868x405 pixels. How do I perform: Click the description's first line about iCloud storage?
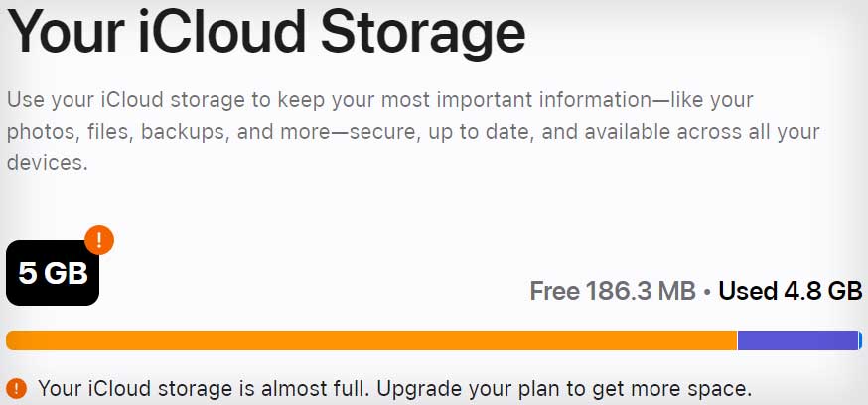[379, 100]
